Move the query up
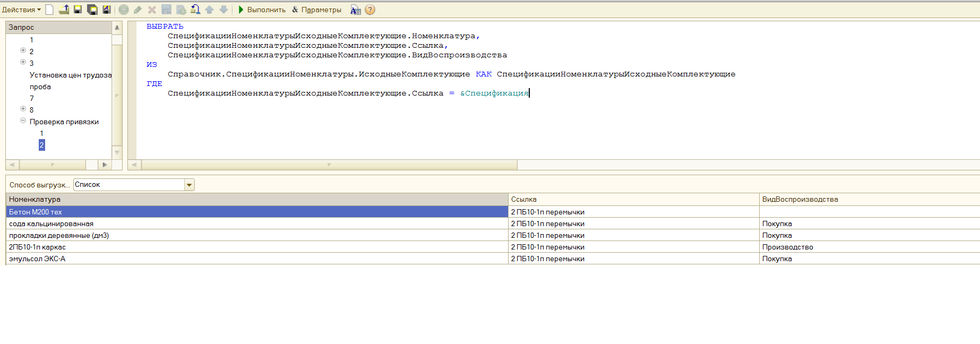Image resolution: width=980 pixels, height=344 pixels. pos(209,10)
